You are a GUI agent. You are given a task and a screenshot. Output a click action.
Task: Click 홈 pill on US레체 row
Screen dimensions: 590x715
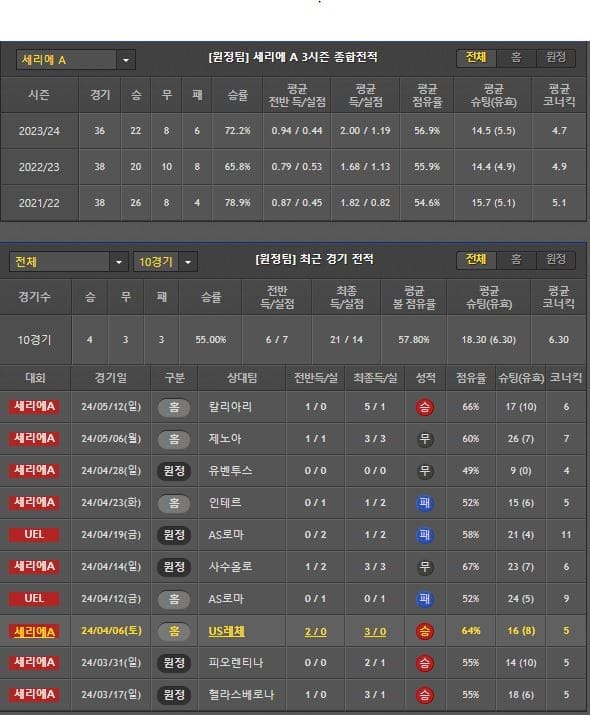pyautogui.click(x=174, y=631)
